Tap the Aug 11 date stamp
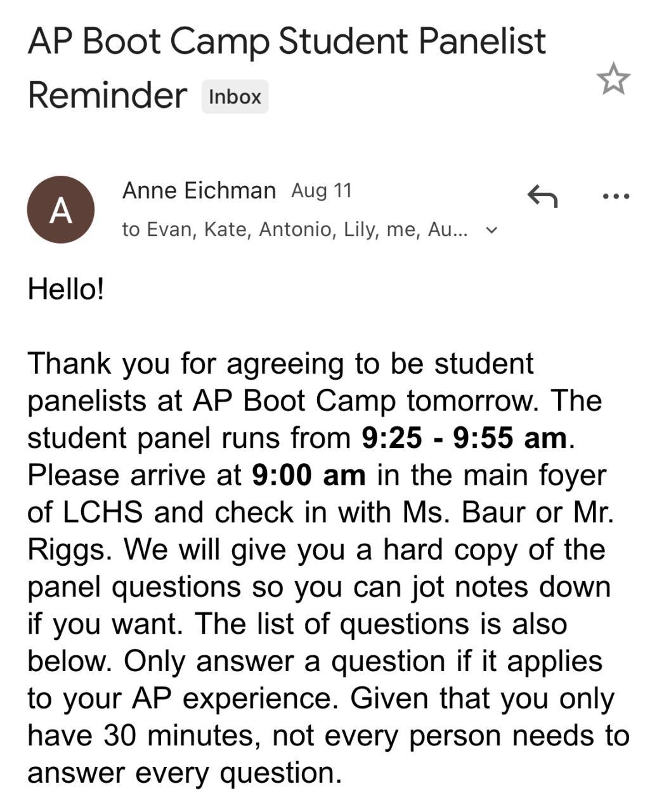The image size is (664, 812). pos(321,190)
